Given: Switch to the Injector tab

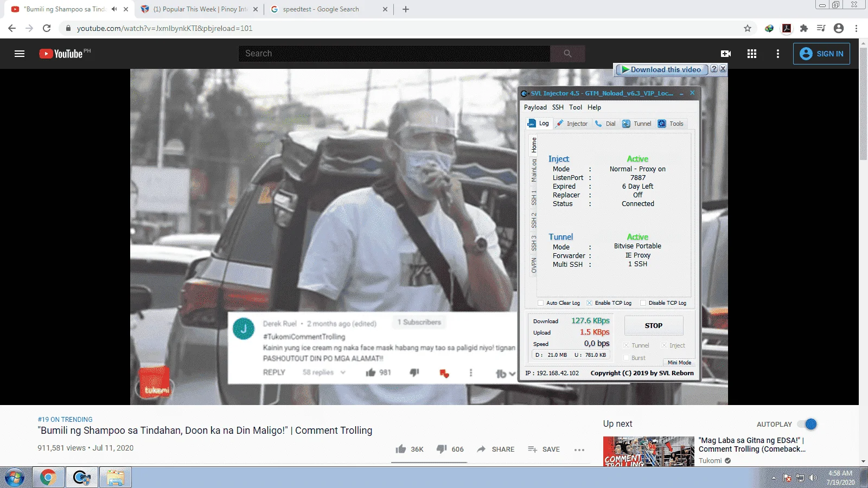Looking at the screenshot, I should pyautogui.click(x=572, y=124).
